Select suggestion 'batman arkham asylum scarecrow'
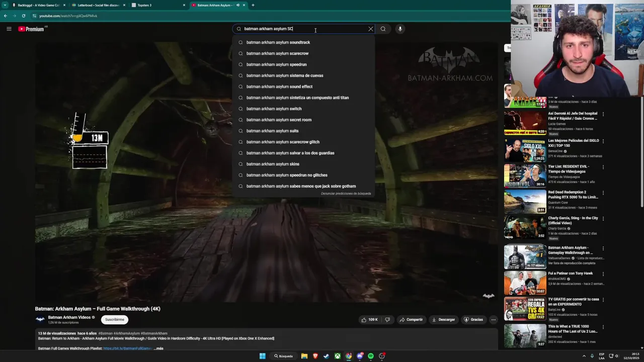Screen dimensions: 644x362 pyautogui.click(x=304, y=53)
